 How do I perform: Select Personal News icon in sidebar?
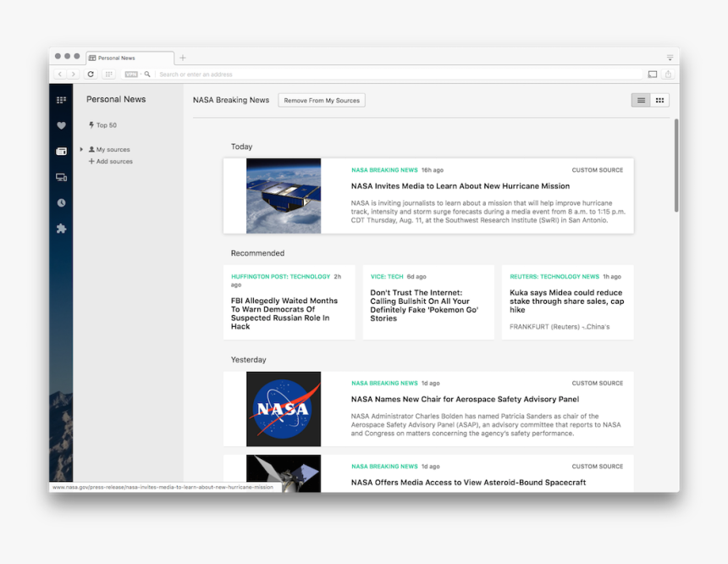click(61, 152)
